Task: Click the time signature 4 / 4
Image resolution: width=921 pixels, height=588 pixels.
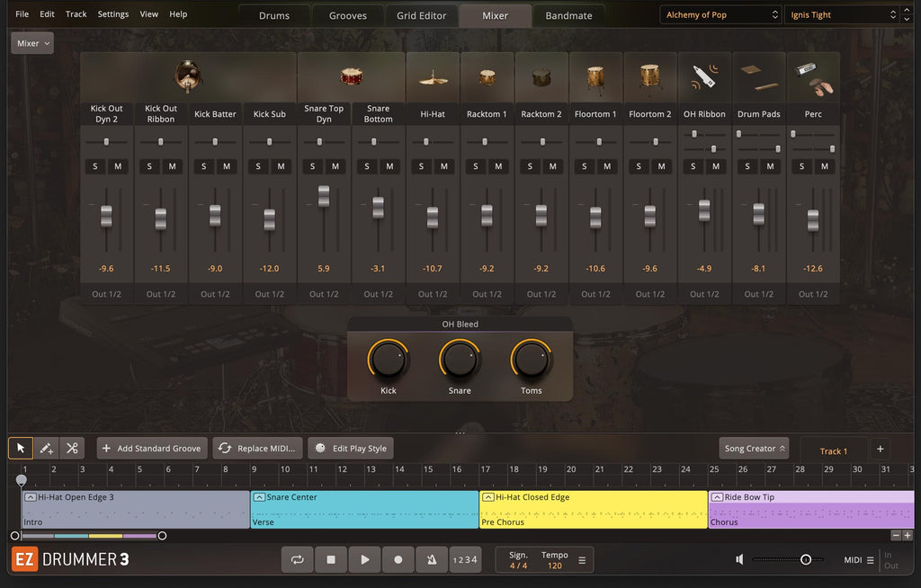Action: point(518,566)
